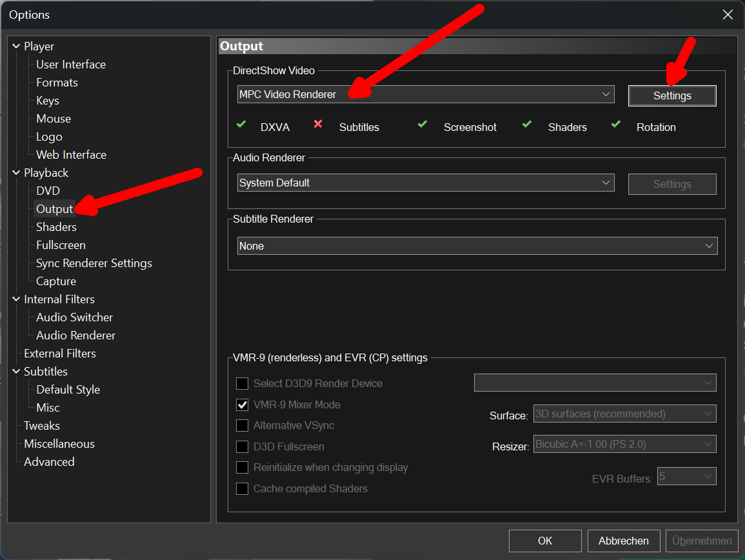Toggle Alternative VSync checkbox
This screenshot has height=560, width=745.
coord(243,425)
